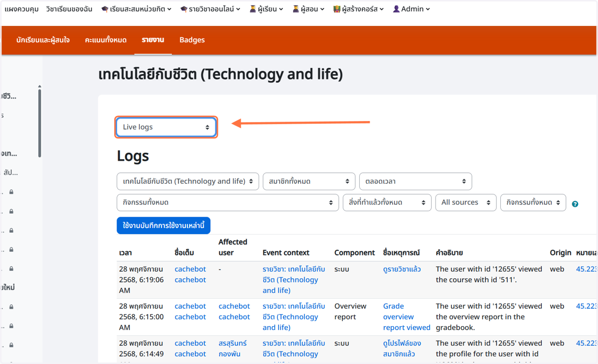Screen dimensions: 598x364
Task: Open the course context link in the 6:15:00 row
Action: tap(294, 317)
